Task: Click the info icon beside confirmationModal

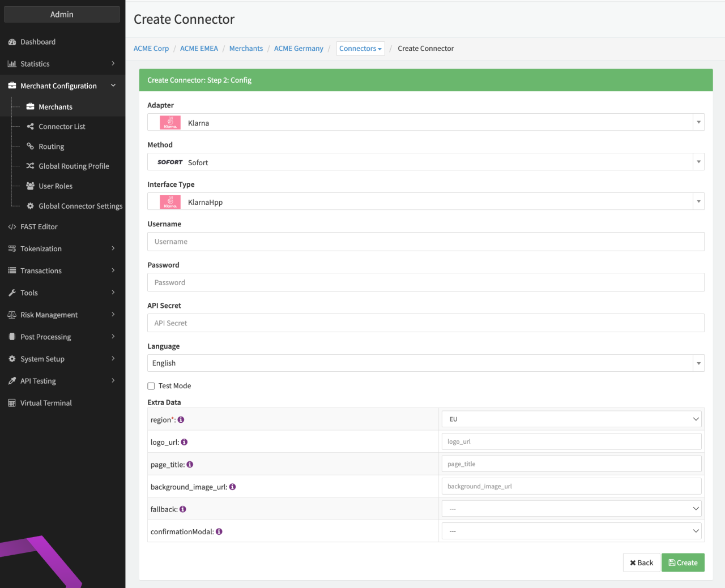Action: (x=219, y=532)
